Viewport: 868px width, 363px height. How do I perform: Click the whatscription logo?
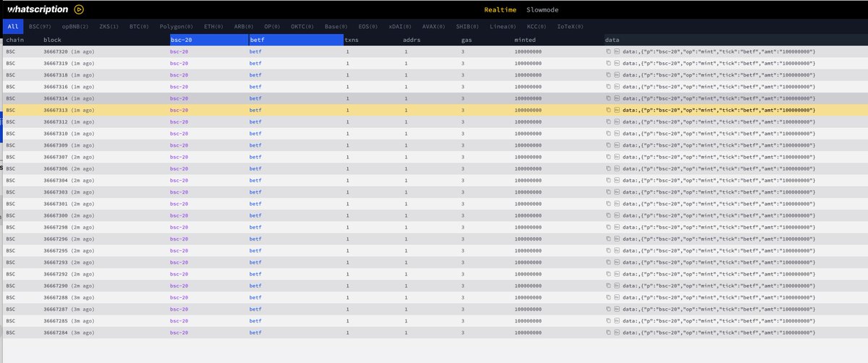click(37, 10)
